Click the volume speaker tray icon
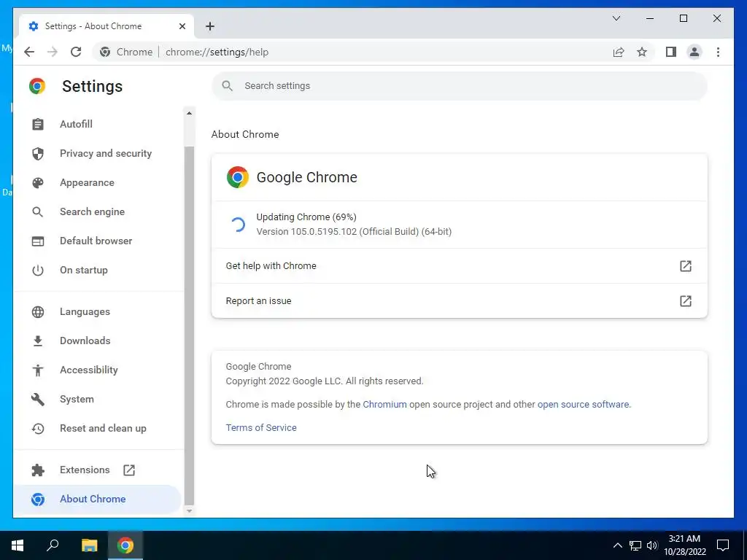Screen dimensions: 747x560 tap(652, 545)
